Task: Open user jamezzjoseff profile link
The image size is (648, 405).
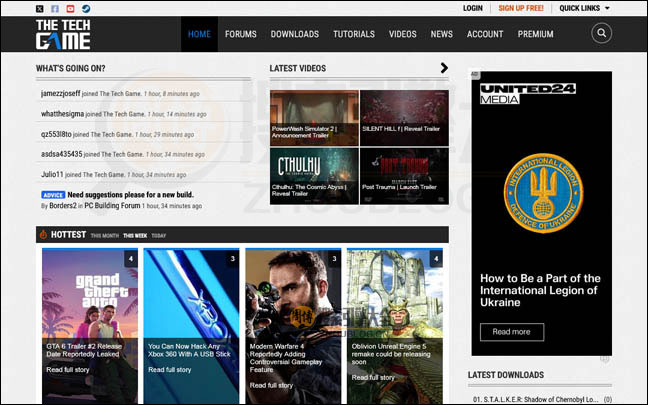Action: click(60, 93)
